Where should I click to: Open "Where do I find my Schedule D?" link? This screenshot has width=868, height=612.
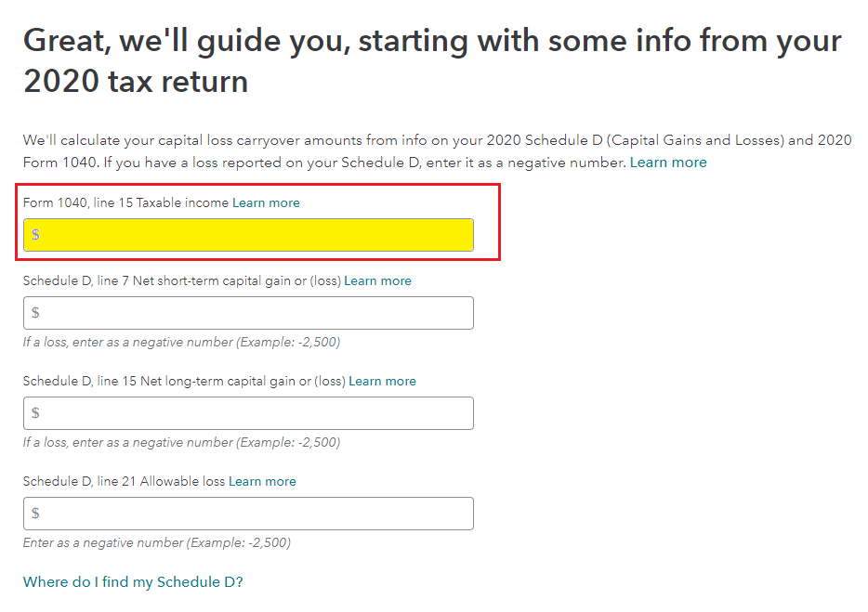pos(133,582)
